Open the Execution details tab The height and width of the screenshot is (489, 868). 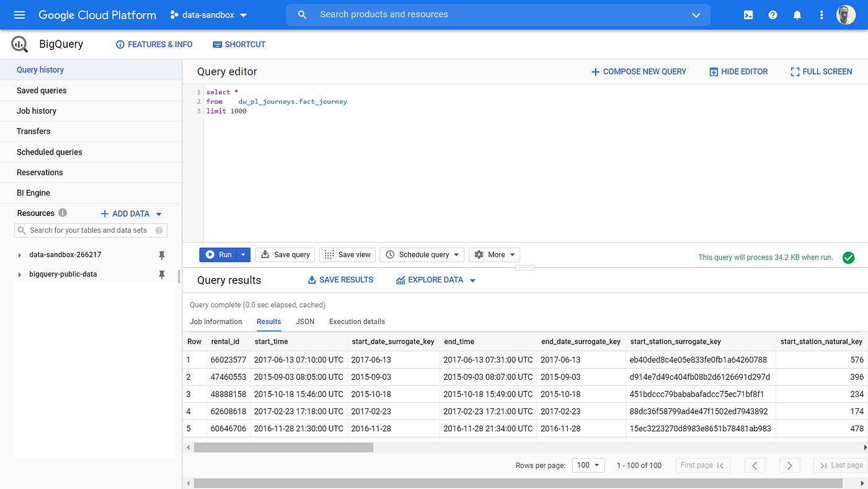(x=356, y=321)
